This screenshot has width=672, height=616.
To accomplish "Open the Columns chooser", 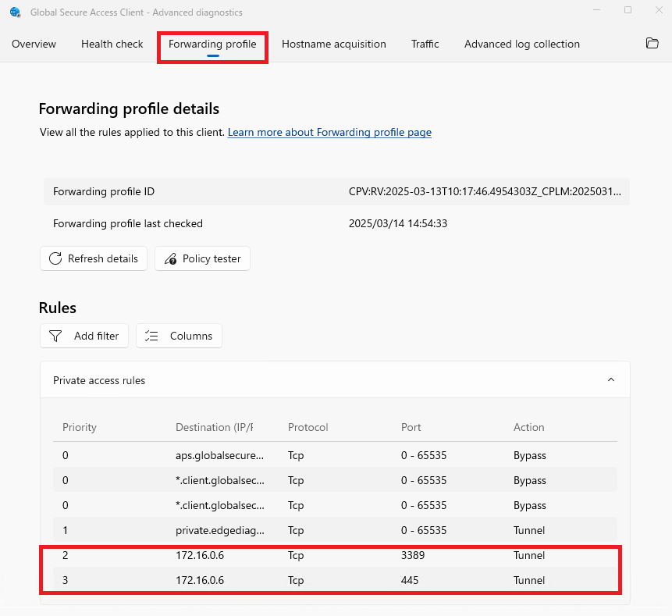I will click(x=179, y=336).
